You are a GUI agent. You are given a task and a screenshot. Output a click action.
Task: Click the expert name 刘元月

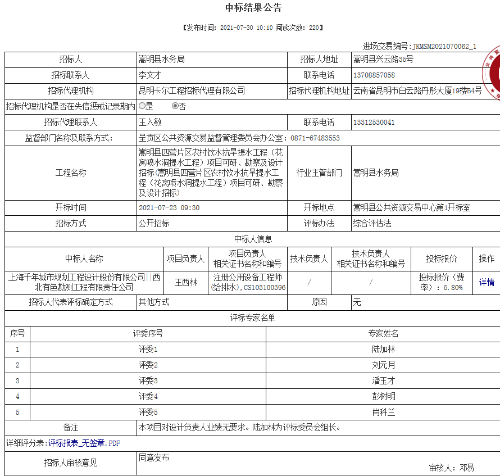point(383,365)
